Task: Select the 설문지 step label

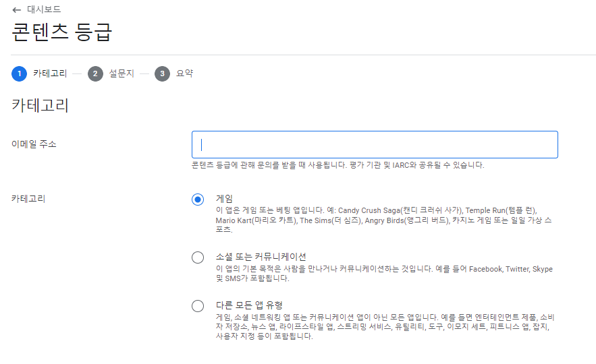Action: point(121,73)
